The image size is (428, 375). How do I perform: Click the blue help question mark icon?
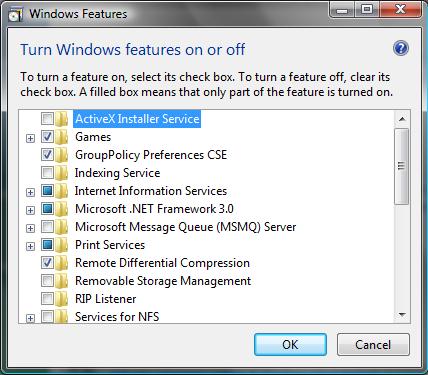point(400,49)
